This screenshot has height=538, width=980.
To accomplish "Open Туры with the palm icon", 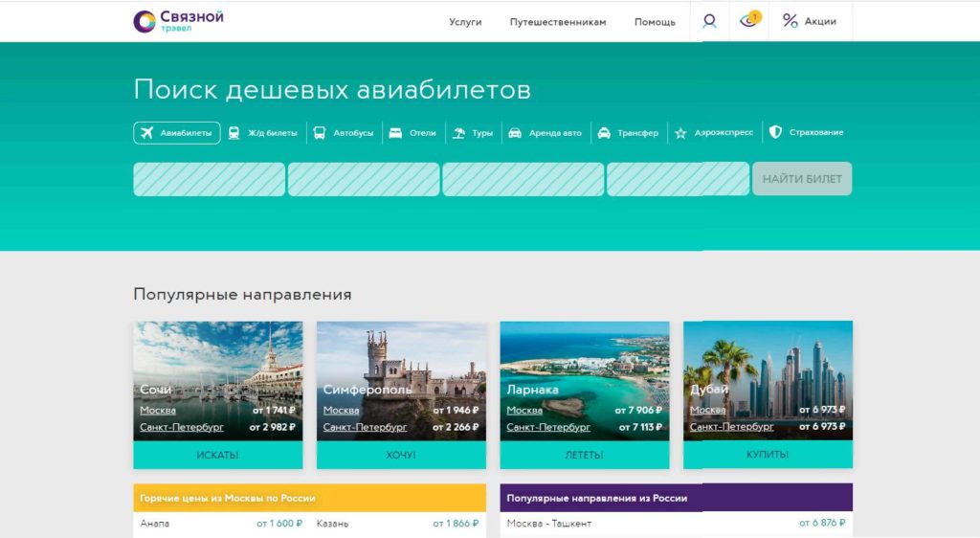I will pos(459,133).
